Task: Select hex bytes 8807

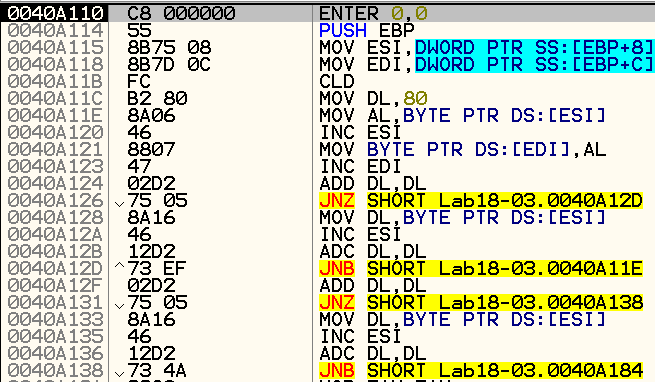Action: click(151, 150)
